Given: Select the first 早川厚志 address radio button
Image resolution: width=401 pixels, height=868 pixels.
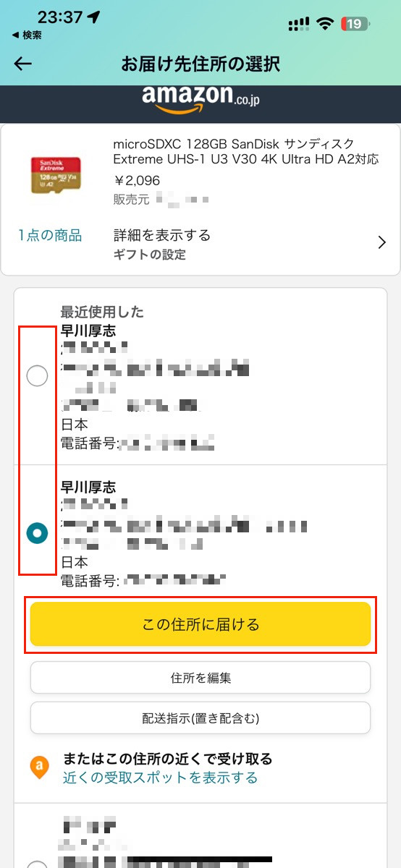Looking at the screenshot, I should (37, 376).
